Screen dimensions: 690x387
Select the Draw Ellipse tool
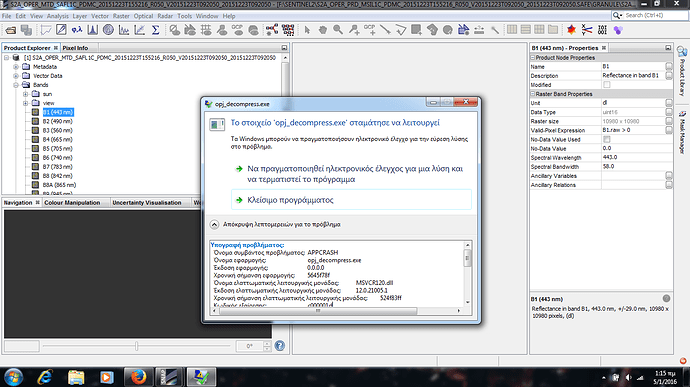click(448, 30)
